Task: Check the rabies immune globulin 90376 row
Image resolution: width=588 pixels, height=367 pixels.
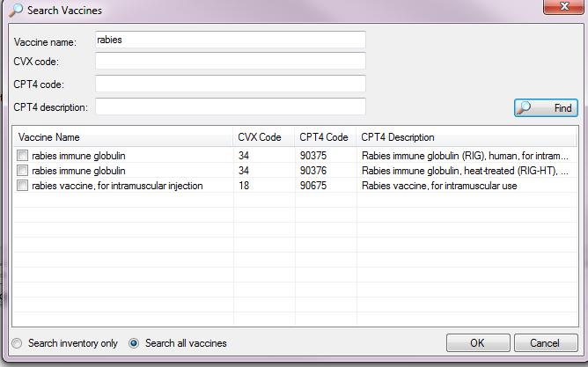Action: pos(23,170)
